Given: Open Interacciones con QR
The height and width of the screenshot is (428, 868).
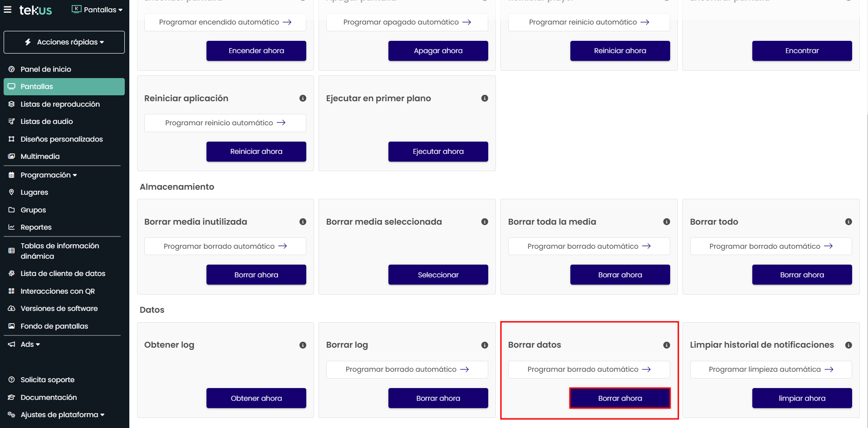Looking at the screenshot, I should pos(58,291).
